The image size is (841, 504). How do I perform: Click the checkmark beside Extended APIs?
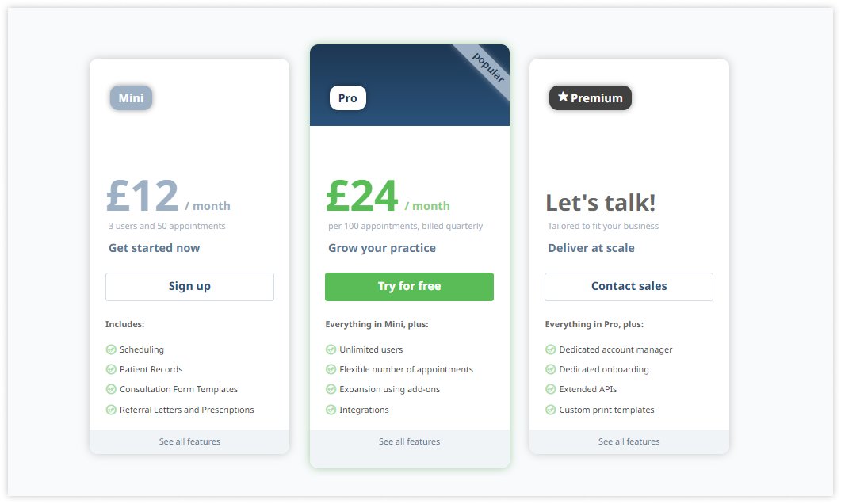point(550,389)
